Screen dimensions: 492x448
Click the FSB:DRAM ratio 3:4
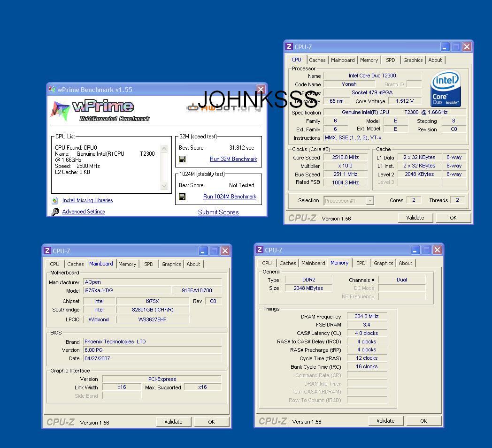point(367,325)
